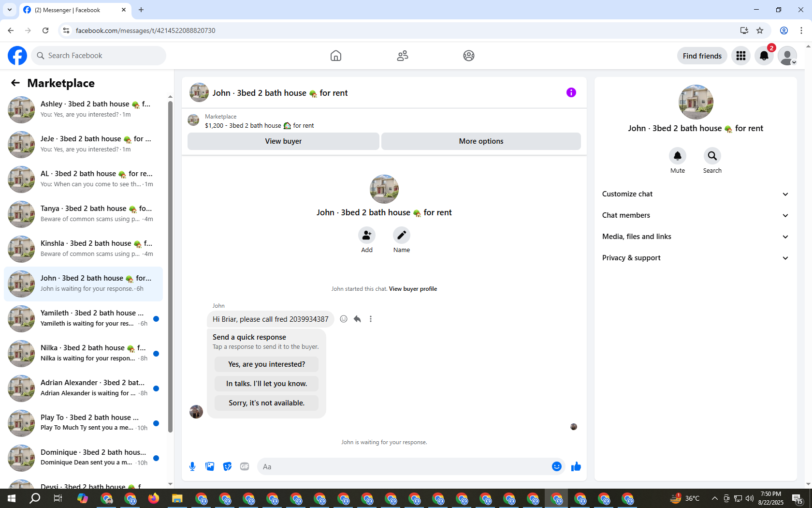The image size is (812, 508).
Task: Send quick response In talks. I'll let you know.
Action: (x=267, y=384)
